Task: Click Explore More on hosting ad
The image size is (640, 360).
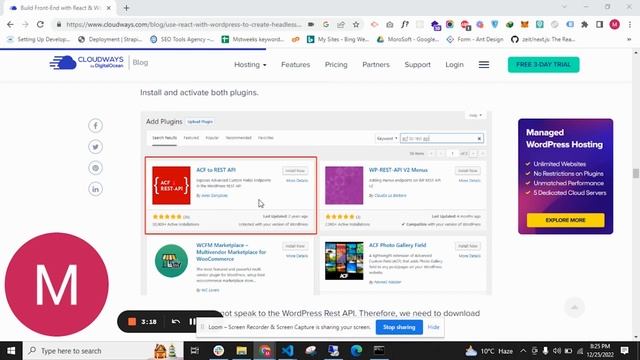Action: (x=565, y=220)
